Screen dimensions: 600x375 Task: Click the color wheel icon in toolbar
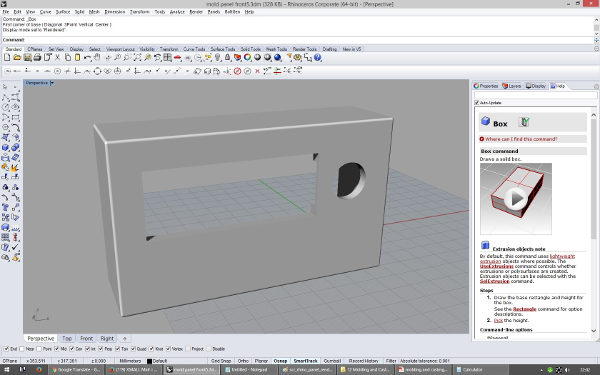[248, 58]
